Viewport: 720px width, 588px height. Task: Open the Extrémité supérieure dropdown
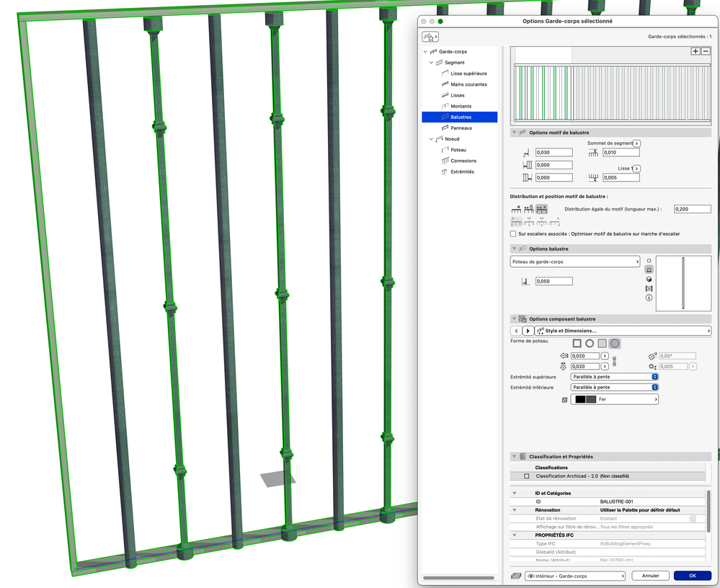tap(614, 377)
